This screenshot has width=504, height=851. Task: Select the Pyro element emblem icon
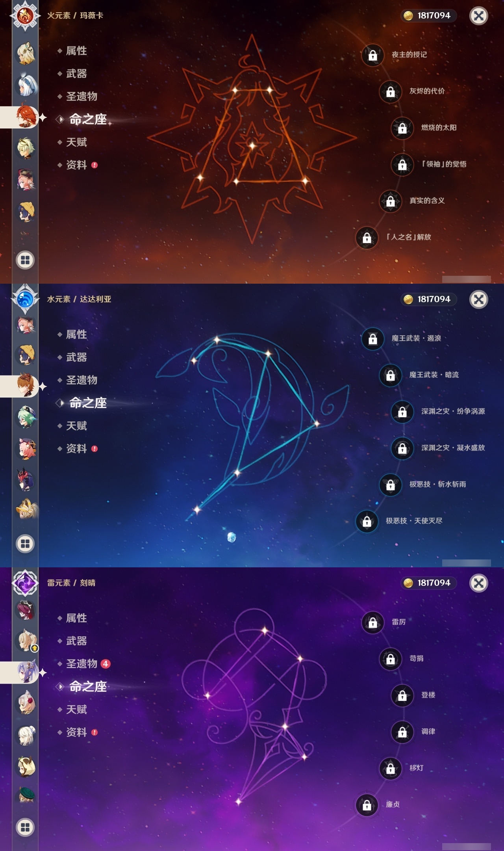[25, 16]
